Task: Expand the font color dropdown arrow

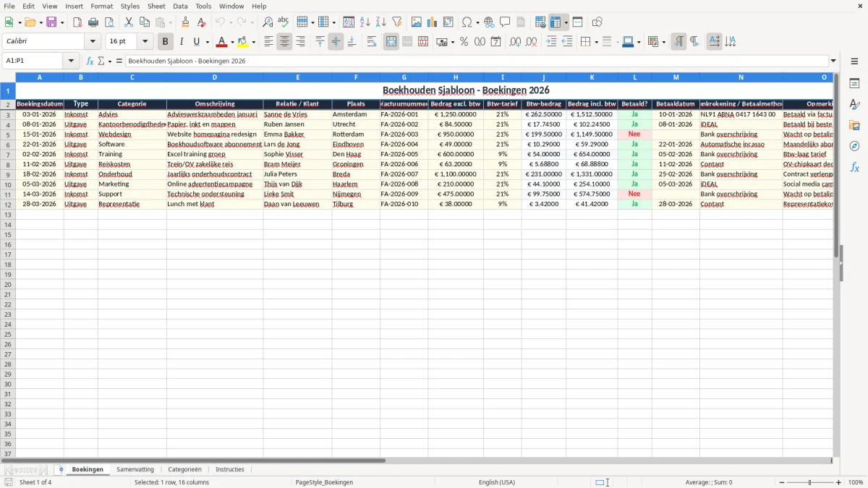Action: click(x=231, y=42)
